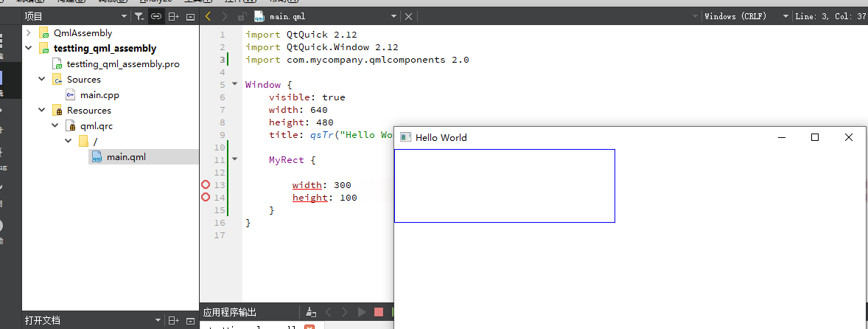Viewport: 868px width, 329px height.
Task: Select main.qml in project tree
Action: click(126, 156)
